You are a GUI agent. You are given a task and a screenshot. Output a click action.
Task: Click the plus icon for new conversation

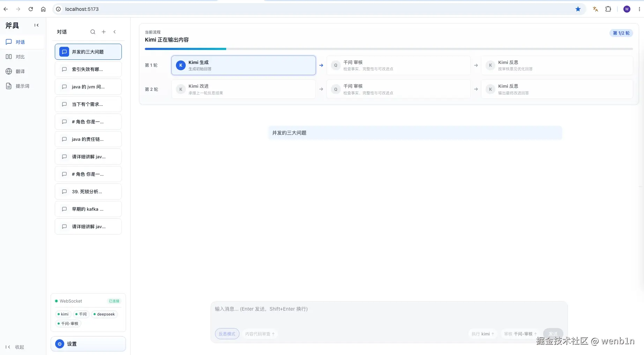tap(104, 32)
